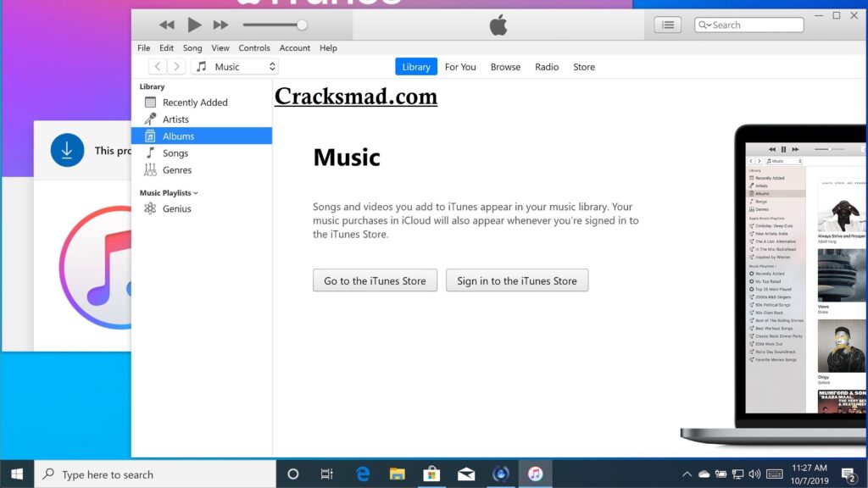Viewport: 868px width, 488px height.
Task: Select Songs in the sidebar
Action: pos(202,153)
